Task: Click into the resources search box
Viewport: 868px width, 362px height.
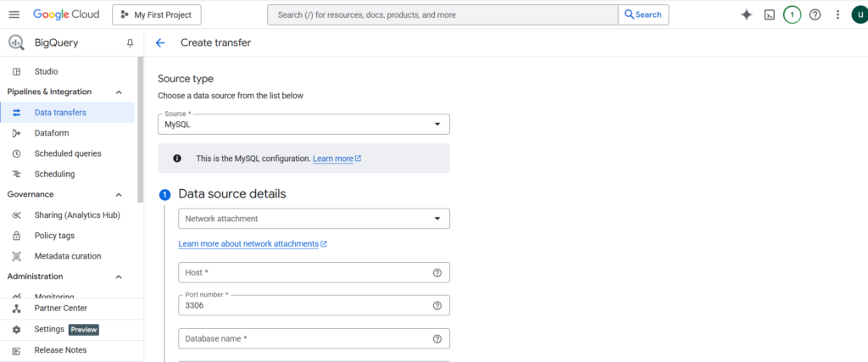Action: (442, 15)
